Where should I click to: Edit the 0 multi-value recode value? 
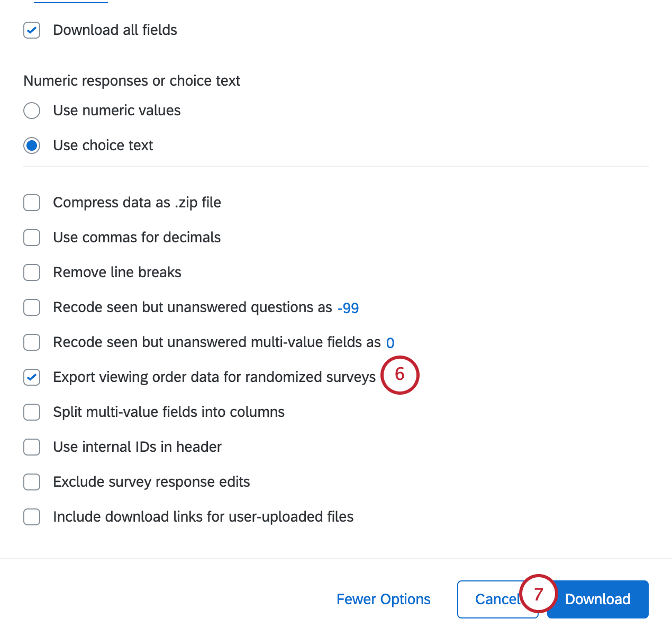391,342
